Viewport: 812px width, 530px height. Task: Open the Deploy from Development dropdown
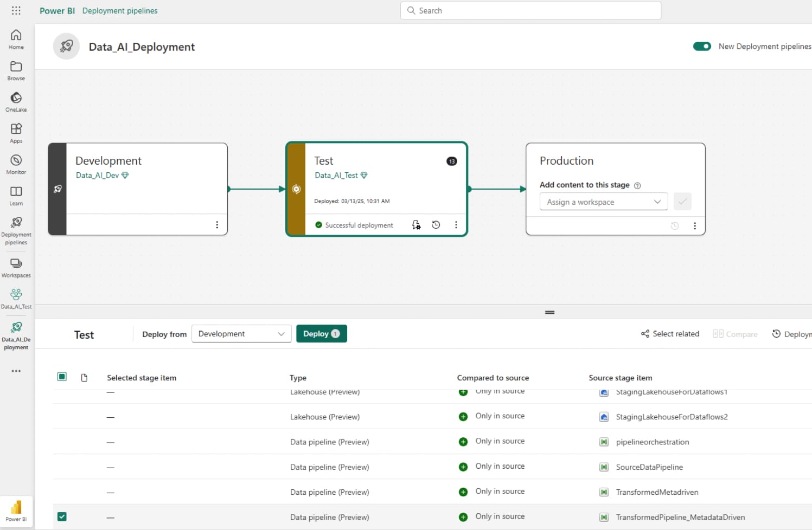[241, 334]
